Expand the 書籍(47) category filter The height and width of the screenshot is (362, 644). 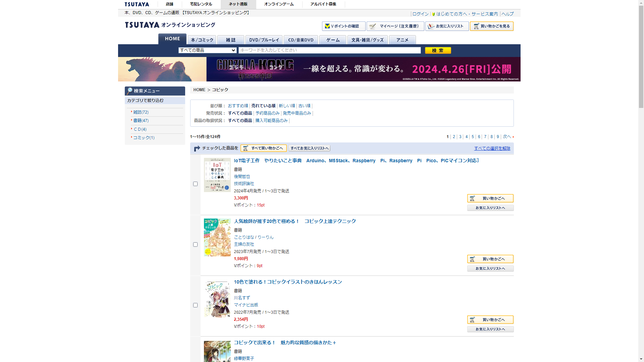141,121
